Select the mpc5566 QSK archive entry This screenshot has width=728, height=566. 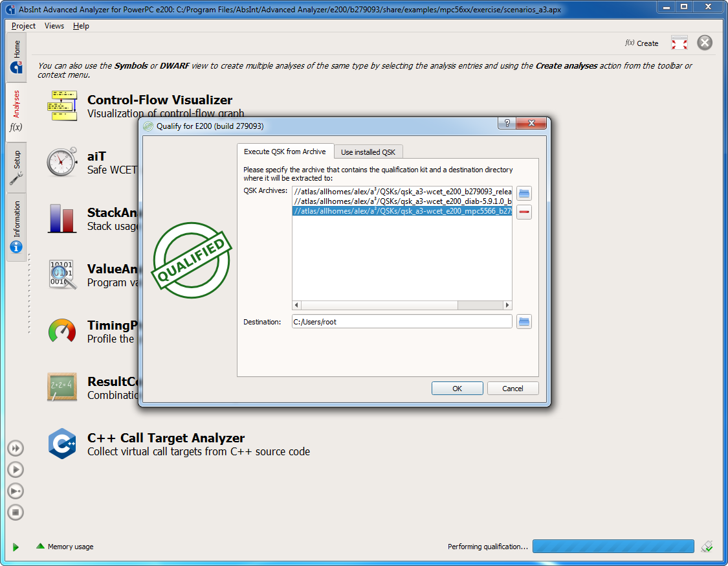[402, 211]
